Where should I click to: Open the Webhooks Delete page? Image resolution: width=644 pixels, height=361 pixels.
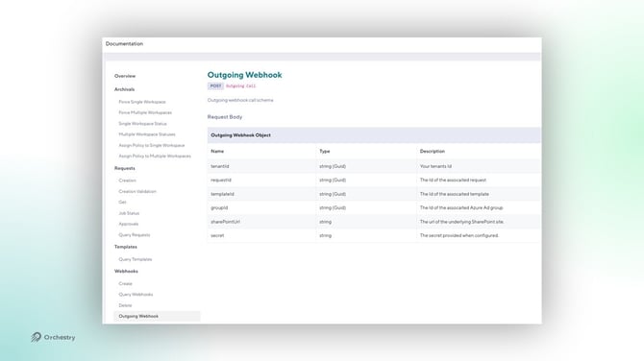point(125,305)
